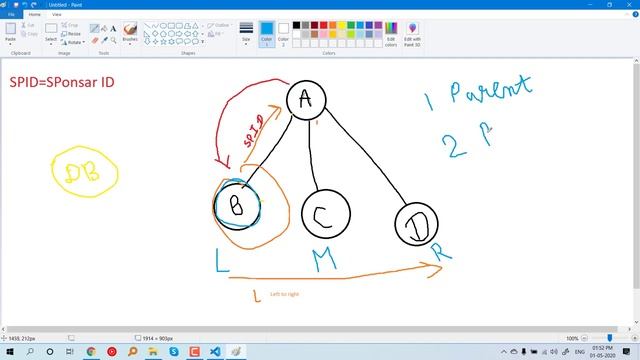Screen dimensions: 640x360
Task: Choose the Curve shape
Action: [x=155, y=26]
